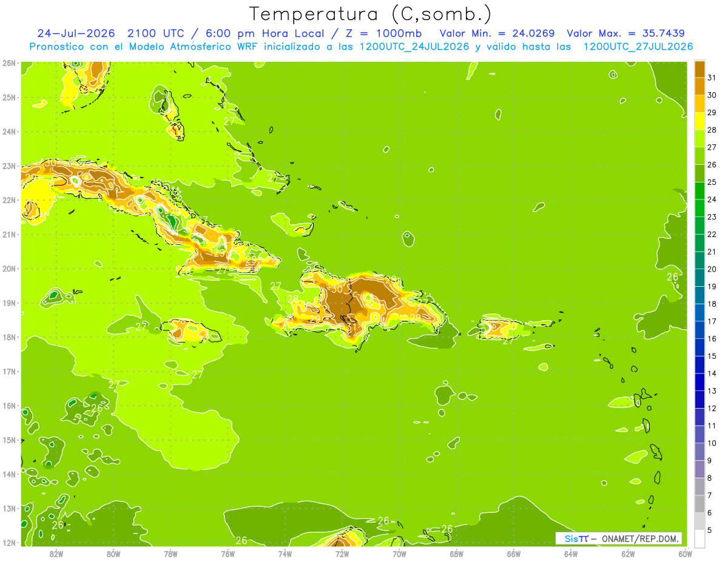Click contour label 26 near eastern map edge
This screenshot has width=728, height=562.
672,277
